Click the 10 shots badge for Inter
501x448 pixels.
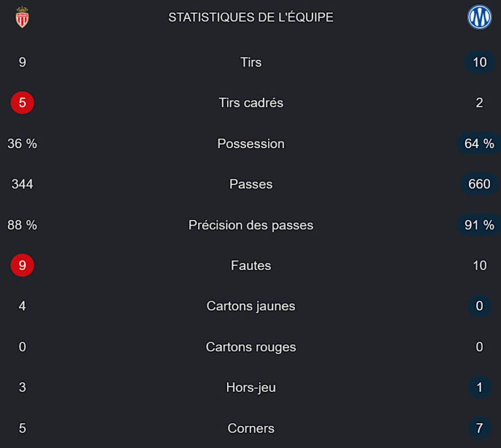(x=479, y=62)
